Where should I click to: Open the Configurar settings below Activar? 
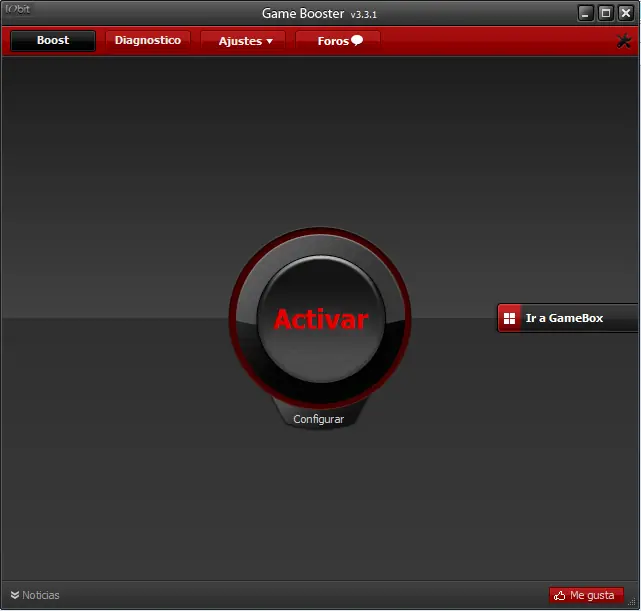coord(318,419)
